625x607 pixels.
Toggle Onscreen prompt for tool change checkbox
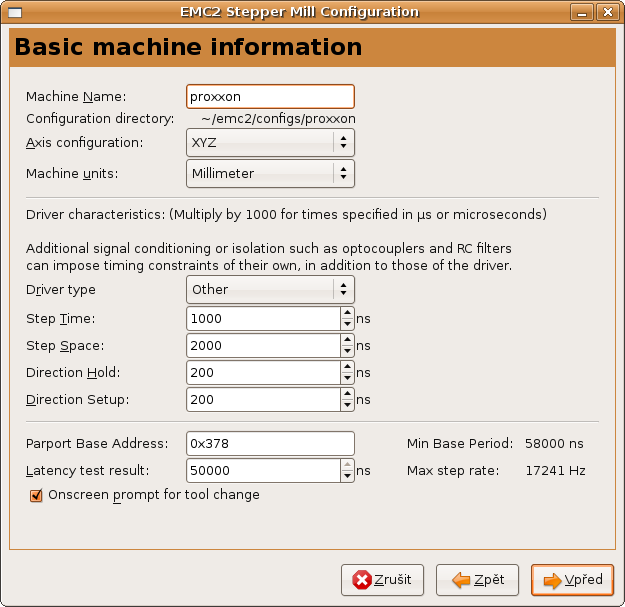pos(37,495)
